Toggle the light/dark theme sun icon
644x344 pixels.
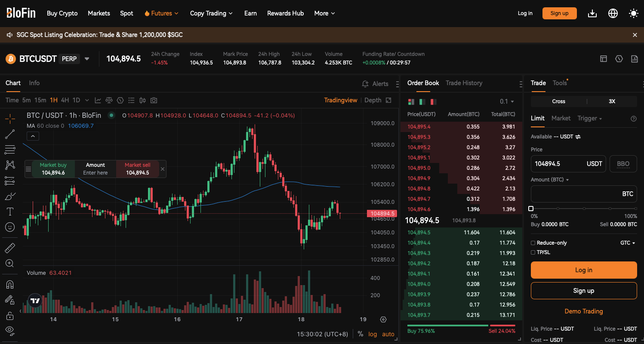pos(633,13)
